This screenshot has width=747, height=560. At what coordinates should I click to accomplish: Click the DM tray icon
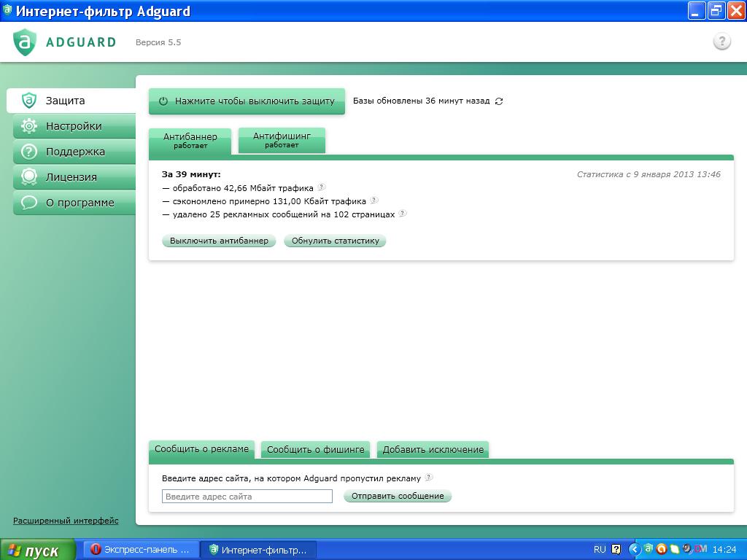point(700,549)
